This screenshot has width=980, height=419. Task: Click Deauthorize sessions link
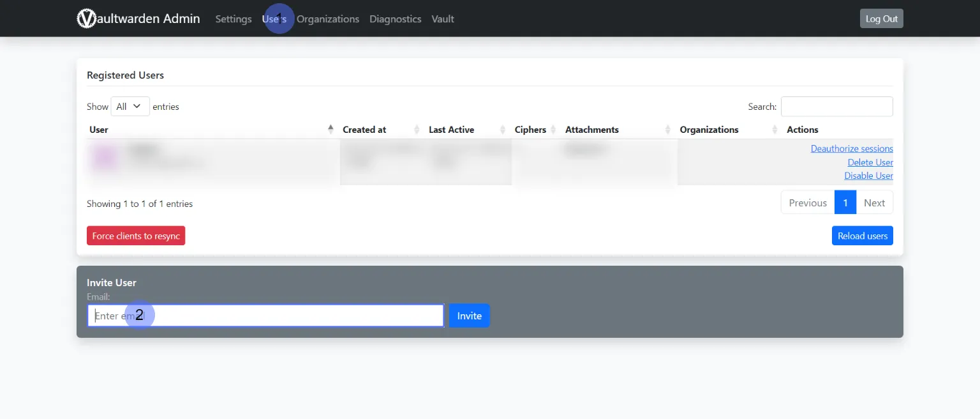click(852, 148)
